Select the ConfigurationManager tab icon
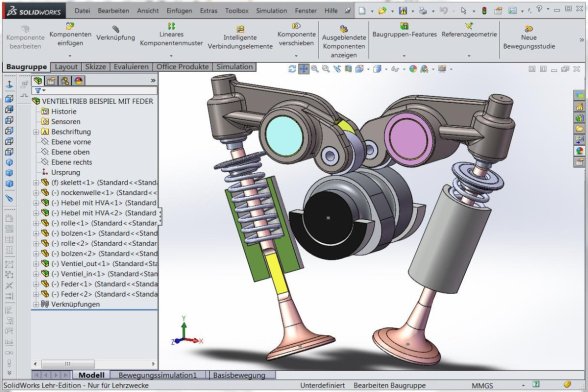 (65, 80)
